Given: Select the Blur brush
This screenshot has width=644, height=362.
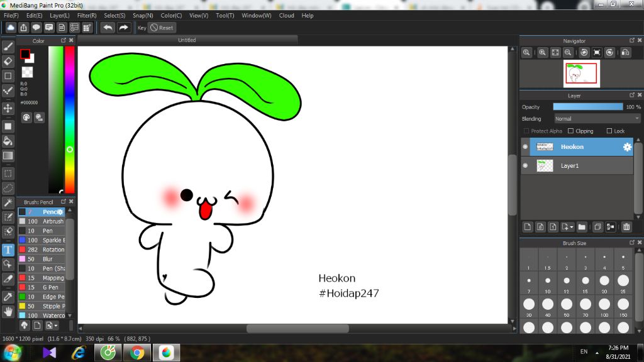Looking at the screenshot, I should point(42,259).
